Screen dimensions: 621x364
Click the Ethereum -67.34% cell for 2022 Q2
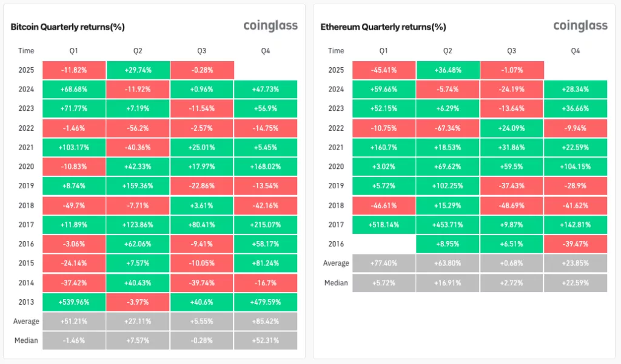[448, 128]
